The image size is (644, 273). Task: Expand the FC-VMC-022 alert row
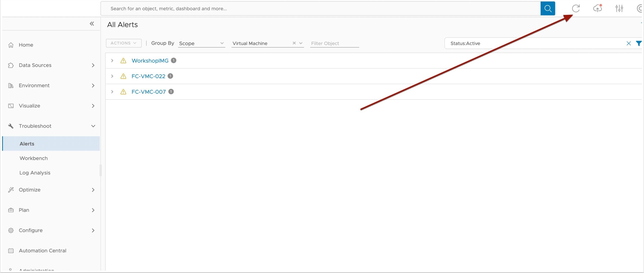tap(112, 76)
